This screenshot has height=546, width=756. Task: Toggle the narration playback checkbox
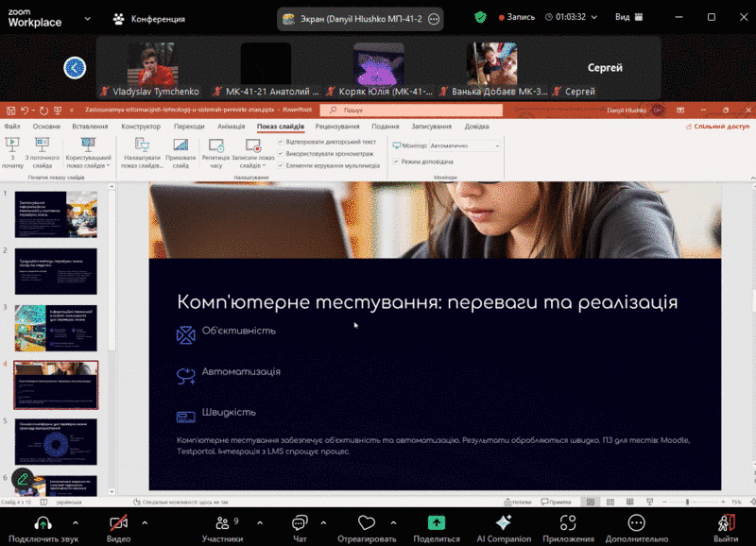(281, 141)
